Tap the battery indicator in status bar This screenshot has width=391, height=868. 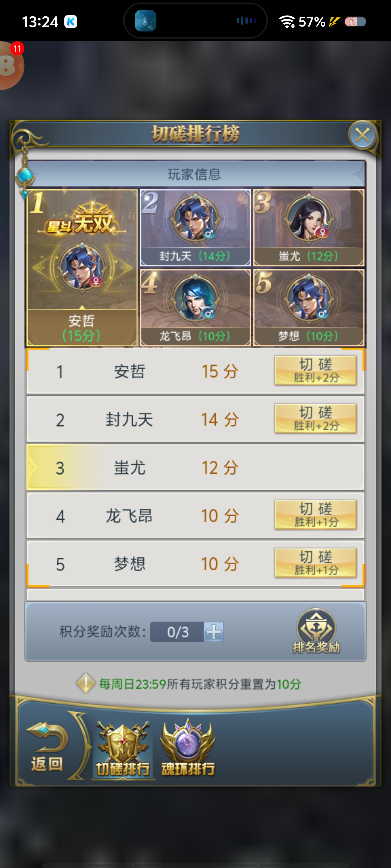click(355, 22)
